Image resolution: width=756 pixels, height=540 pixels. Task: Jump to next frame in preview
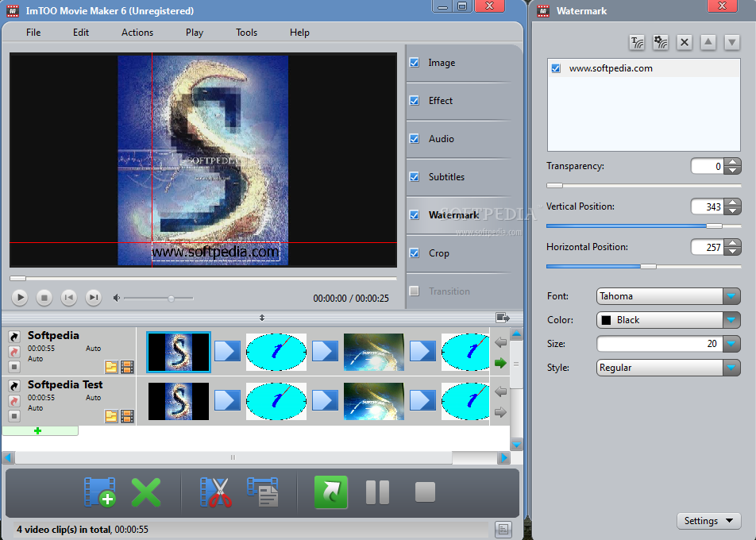tap(94, 298)
